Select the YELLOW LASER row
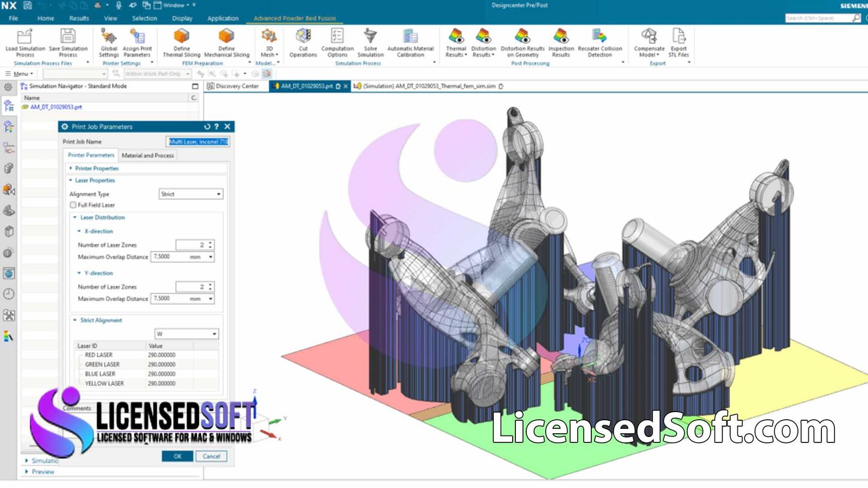The width and height of the screenshot is (868, 488). pyautogui.click(x=145, y=383)
